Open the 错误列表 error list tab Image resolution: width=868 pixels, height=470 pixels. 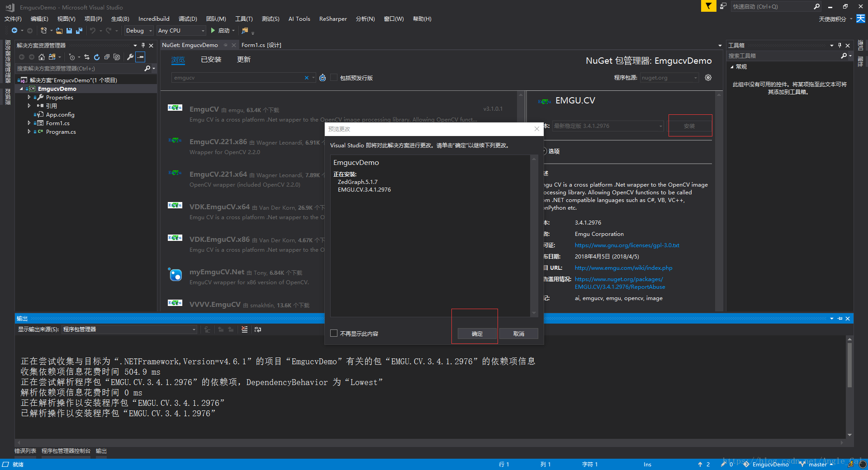pyautogui.click(x=25, y=451)
